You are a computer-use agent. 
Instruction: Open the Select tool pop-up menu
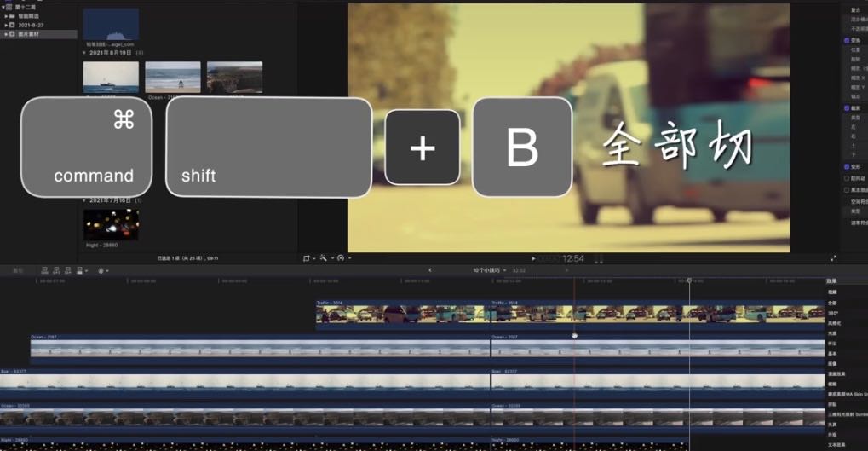[103, 270]
